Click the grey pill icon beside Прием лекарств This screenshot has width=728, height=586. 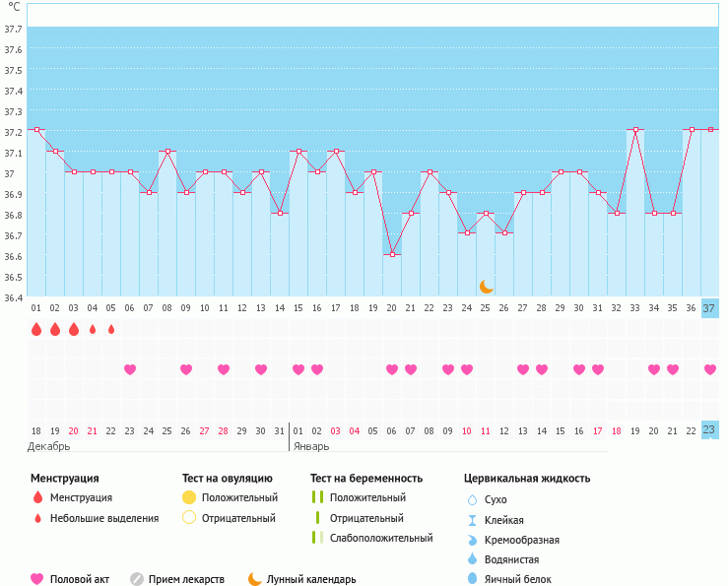coord(137,579)
